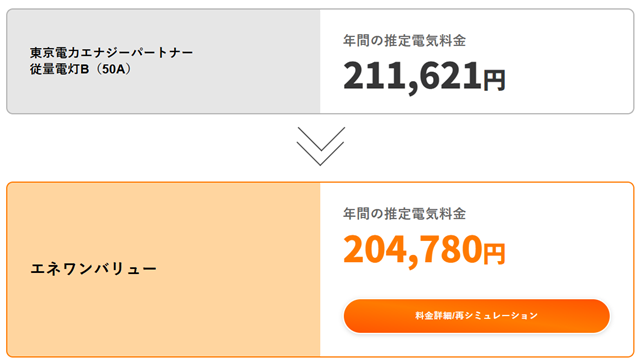Click white area right of 204,780円
This screenshot has width=640, height=362.
point(569,249)
